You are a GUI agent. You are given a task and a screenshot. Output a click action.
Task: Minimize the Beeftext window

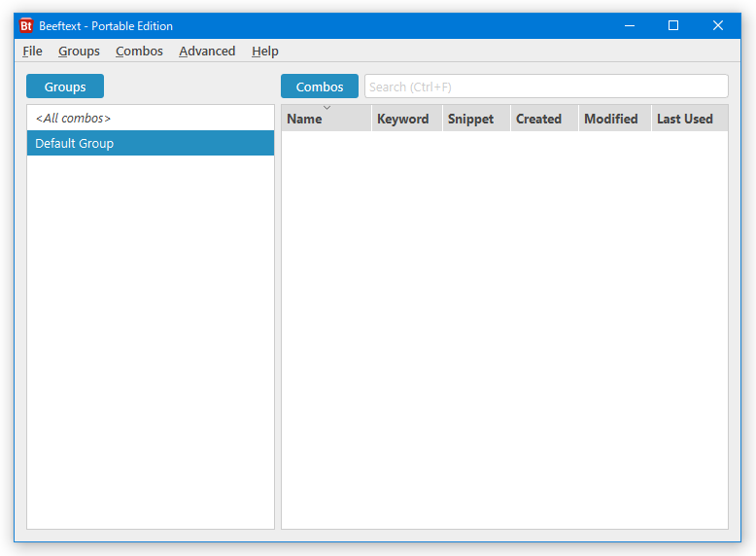point(630,25)
